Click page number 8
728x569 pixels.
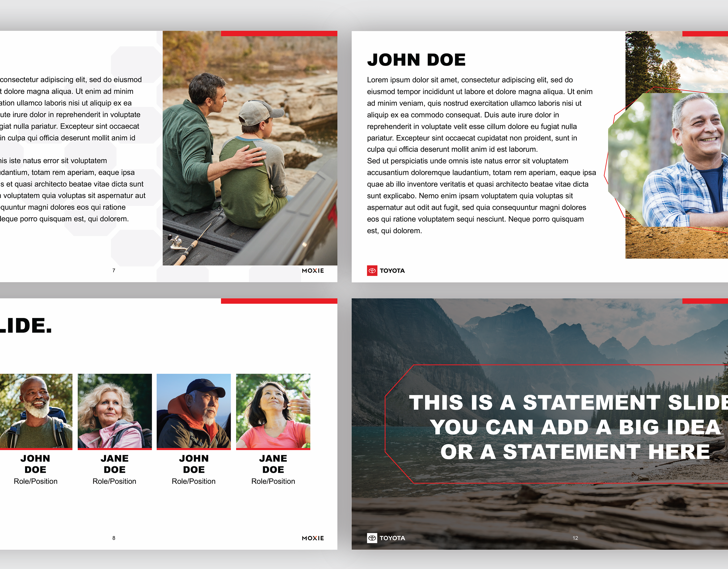click(114, 538)
